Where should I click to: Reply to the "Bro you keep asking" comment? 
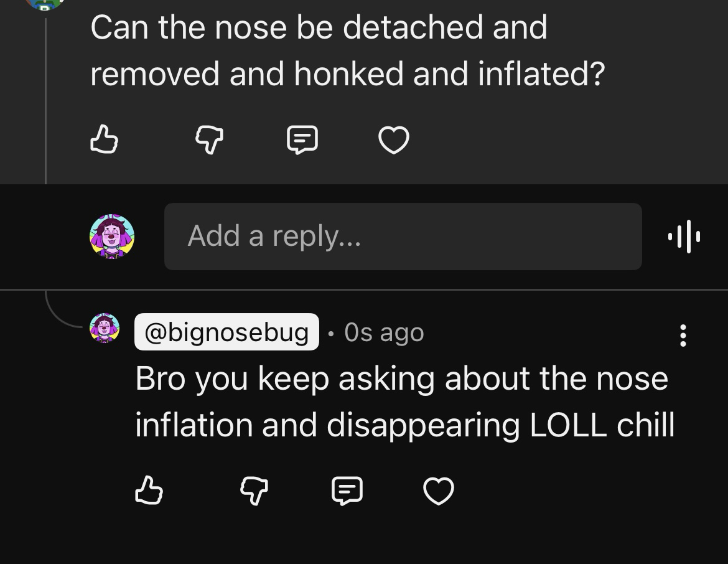(347, 490)
